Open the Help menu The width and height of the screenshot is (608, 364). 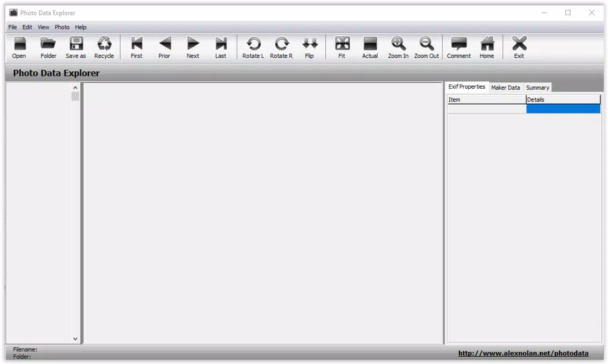tap(81, 27)
